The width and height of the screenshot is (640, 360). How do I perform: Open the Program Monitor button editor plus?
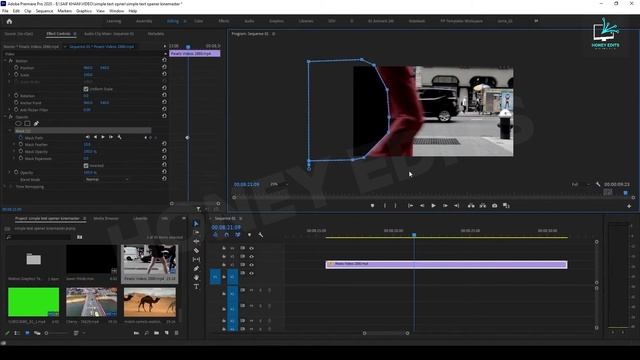pos(629,206)
